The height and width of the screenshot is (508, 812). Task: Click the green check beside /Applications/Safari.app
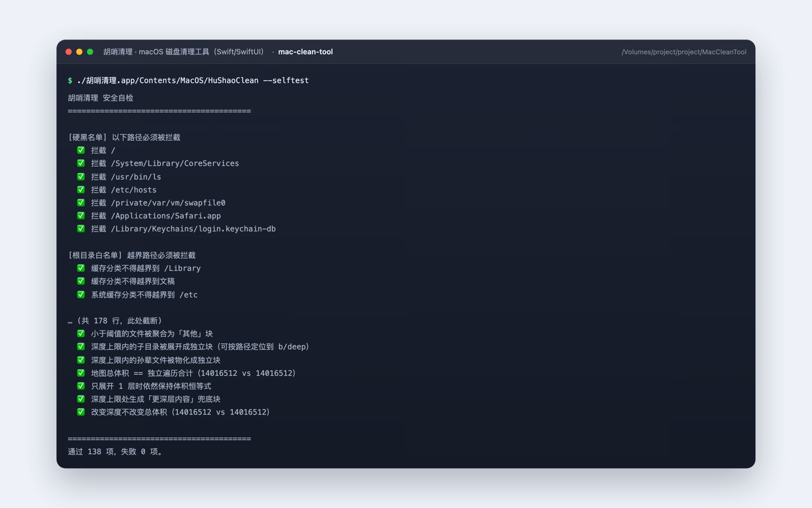[x=81, y=216]
